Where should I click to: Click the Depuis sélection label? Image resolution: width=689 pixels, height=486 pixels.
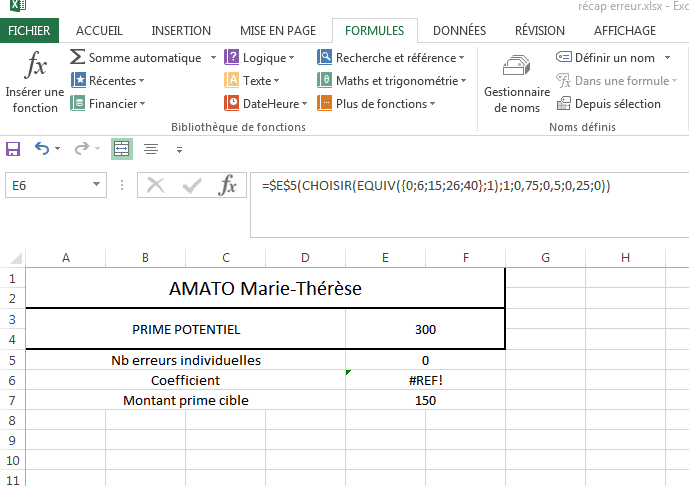[618, 104]
